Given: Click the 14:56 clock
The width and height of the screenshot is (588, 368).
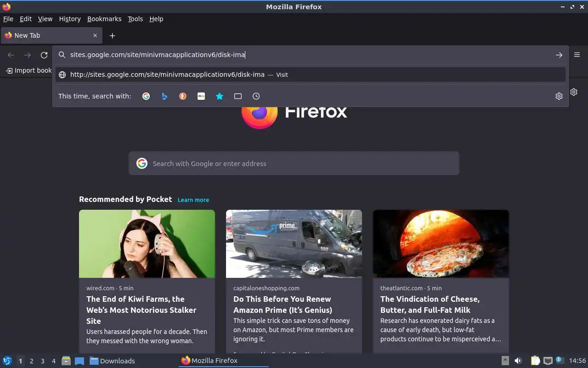Looking at the screenshot, I should pyautogui.click(x=577, y=361).
